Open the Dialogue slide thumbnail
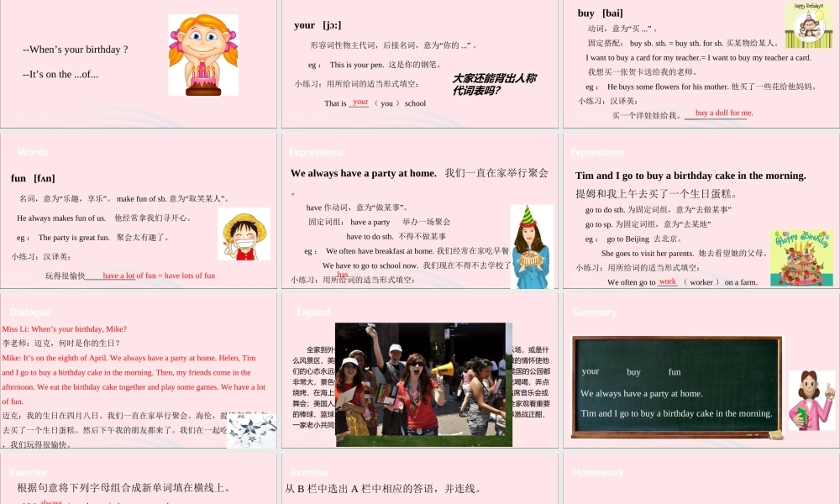Screen dimensions: 840x504 pos(139,370)
